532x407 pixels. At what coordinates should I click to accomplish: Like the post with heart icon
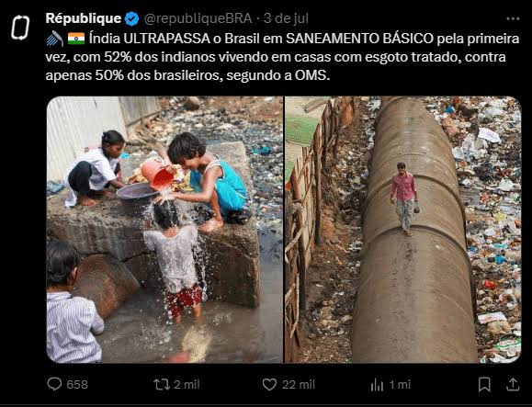(269, 385)
